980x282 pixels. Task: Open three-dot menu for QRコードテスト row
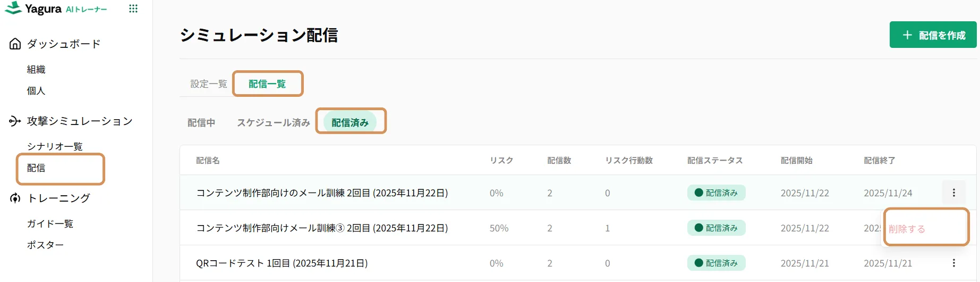[x=953, y=263]
